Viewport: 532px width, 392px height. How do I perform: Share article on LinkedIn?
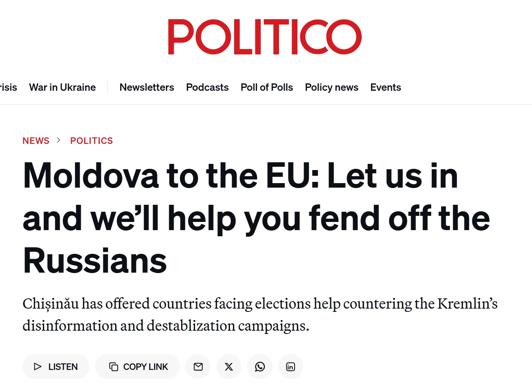pos(291,367)
